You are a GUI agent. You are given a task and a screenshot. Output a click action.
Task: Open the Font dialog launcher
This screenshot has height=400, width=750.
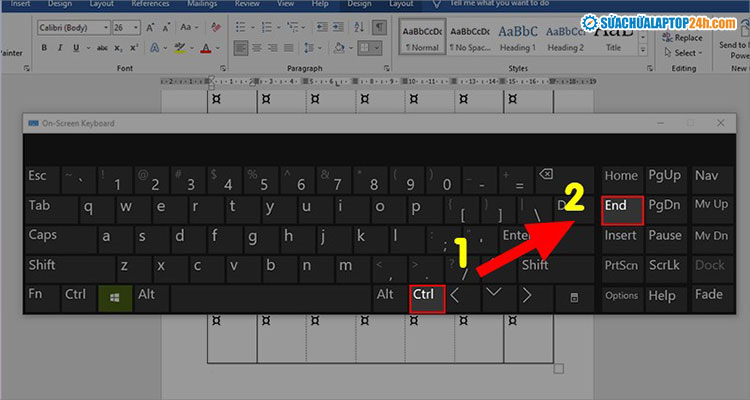[223, 68]
